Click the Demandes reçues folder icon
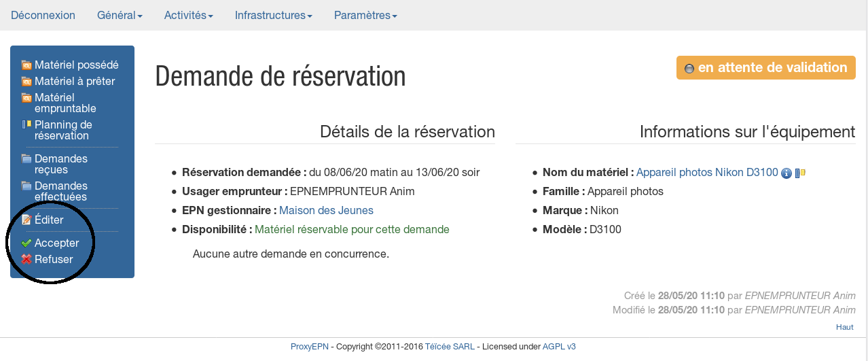 [26, 159]
